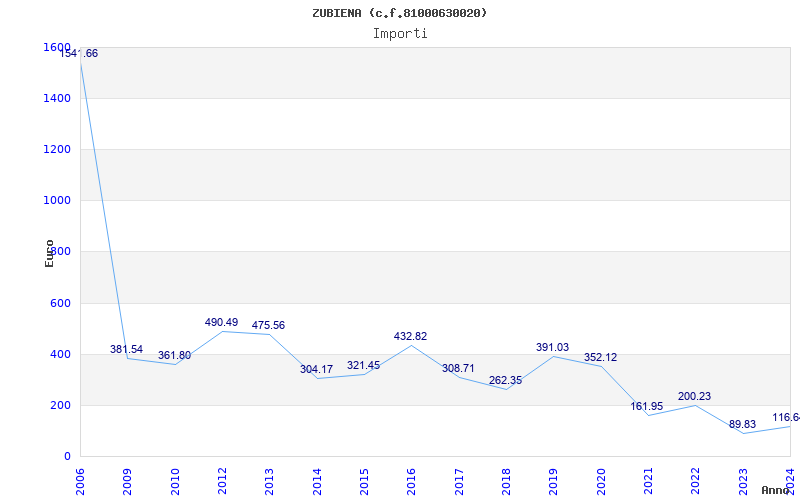Click the data label 304.17
The image size is (800, 500).
[316, 369]
